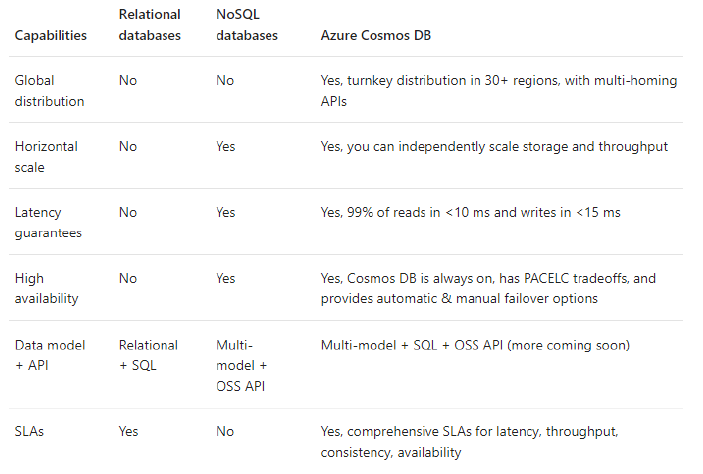Click the SLAs row label
Image resolution: width=703 pixels, height=474 pixels.
(30, 431)
